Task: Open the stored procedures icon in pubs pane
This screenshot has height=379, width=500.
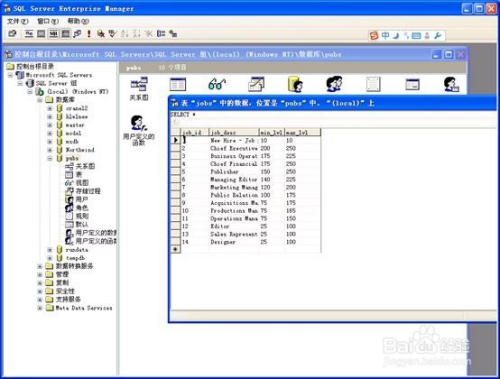Action: click(x=256, y=84)
